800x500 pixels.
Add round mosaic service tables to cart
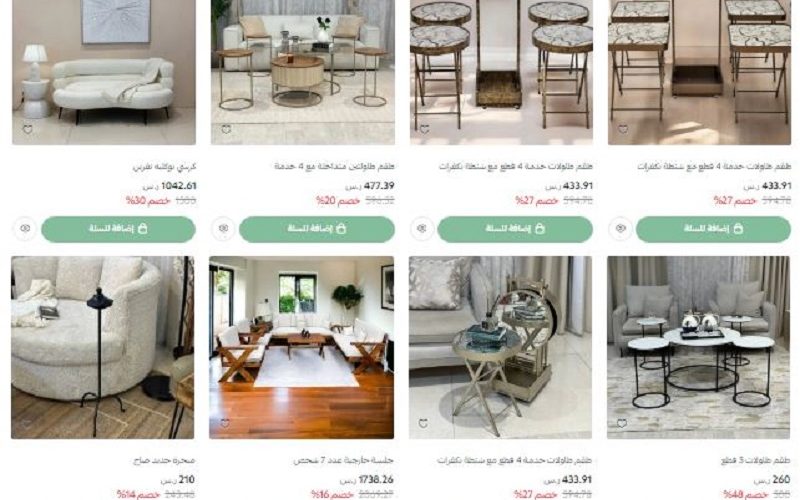[515, 229]
